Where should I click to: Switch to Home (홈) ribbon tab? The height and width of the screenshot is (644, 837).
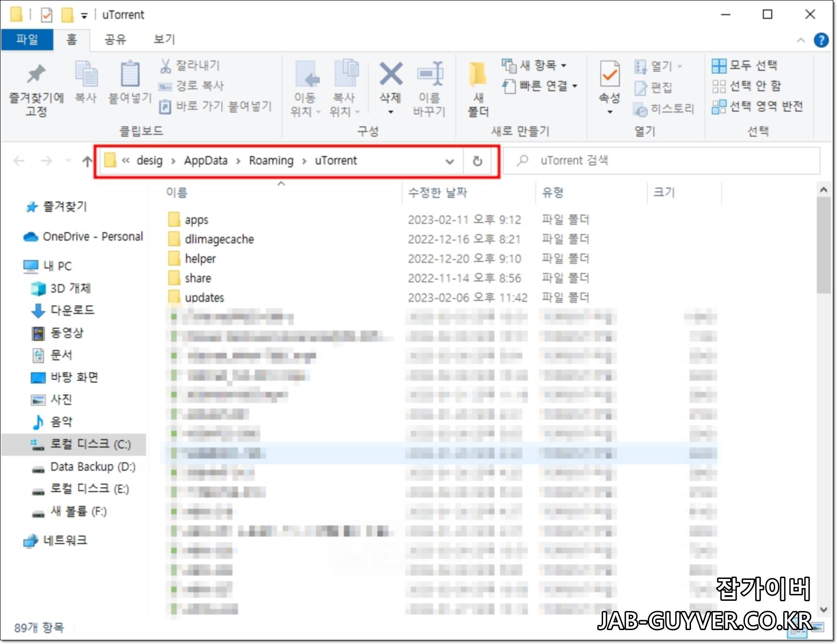tap(72, 39)
